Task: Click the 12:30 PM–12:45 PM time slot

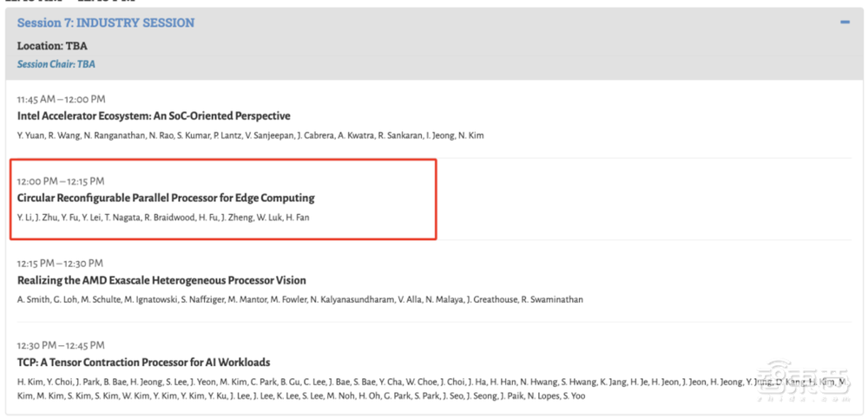Action: tap(60, 345)
